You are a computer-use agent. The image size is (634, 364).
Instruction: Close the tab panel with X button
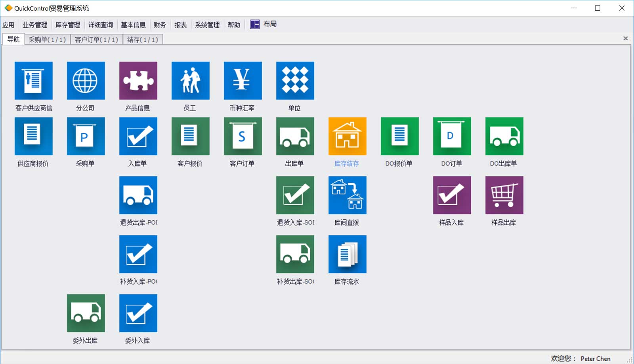pos(626,38)
